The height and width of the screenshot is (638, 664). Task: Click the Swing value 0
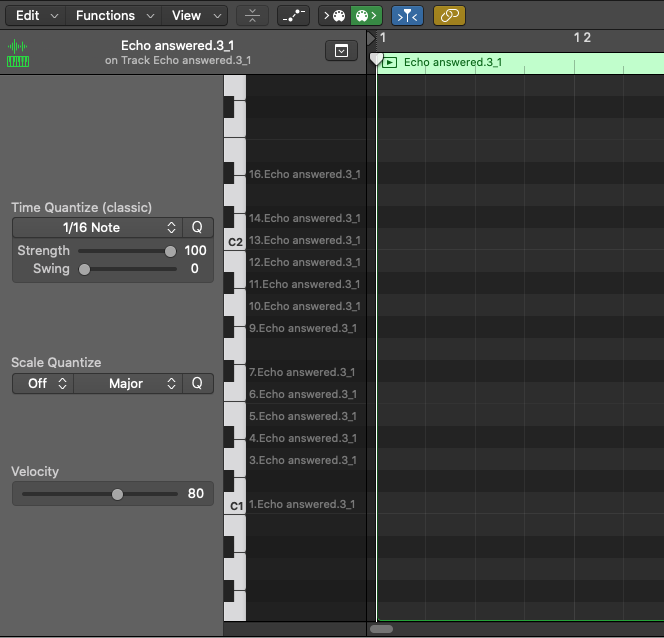pyautogui.click(x=194, y=269)
